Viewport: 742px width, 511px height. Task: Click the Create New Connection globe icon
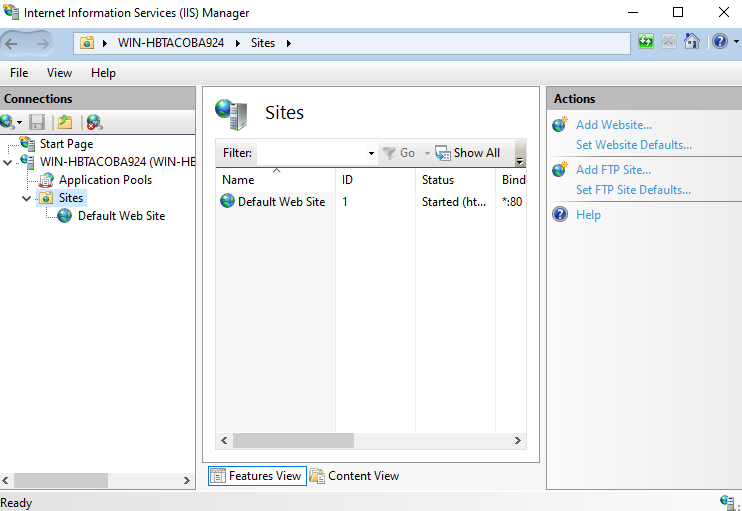[7, 122]
